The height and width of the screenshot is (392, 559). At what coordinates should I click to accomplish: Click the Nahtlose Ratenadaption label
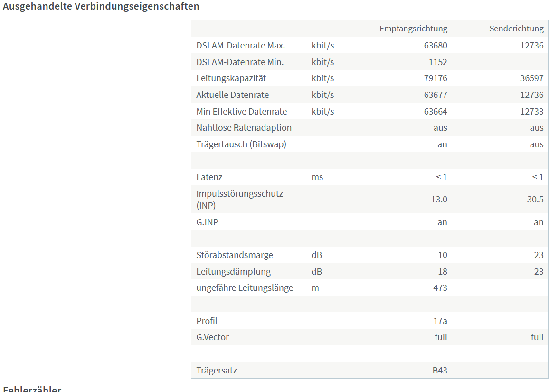point(244,128)
